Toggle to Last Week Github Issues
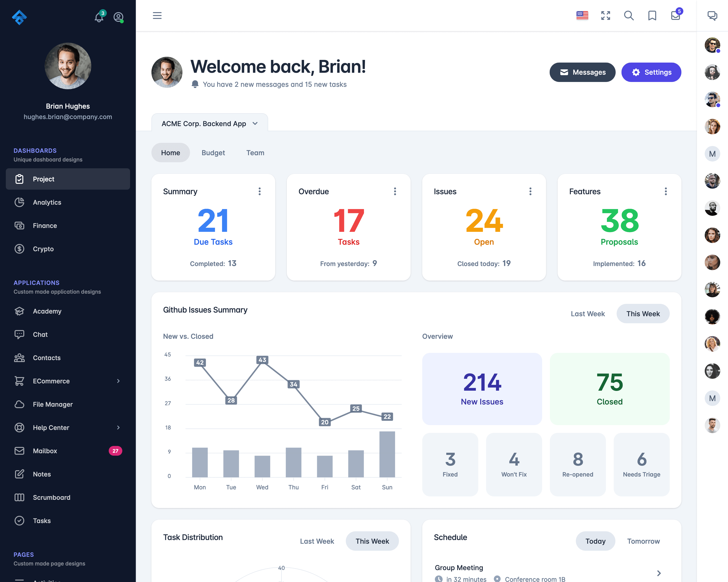728x582 pixels. [x=588, y=314]
